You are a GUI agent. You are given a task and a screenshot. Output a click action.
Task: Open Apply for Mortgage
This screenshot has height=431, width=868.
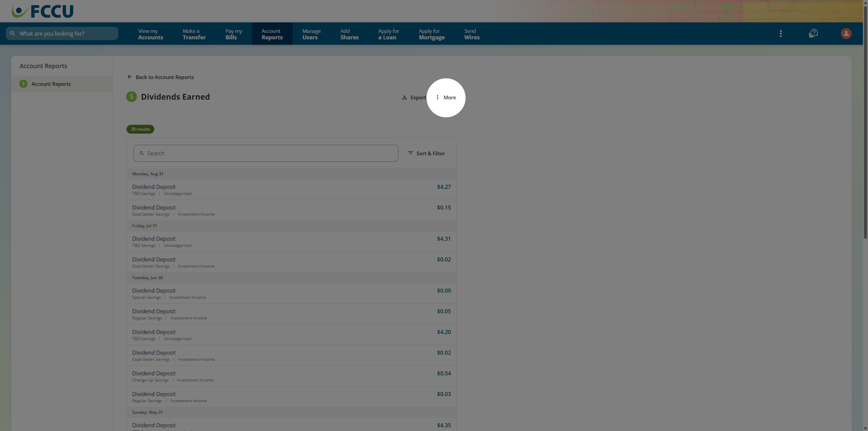432,34
